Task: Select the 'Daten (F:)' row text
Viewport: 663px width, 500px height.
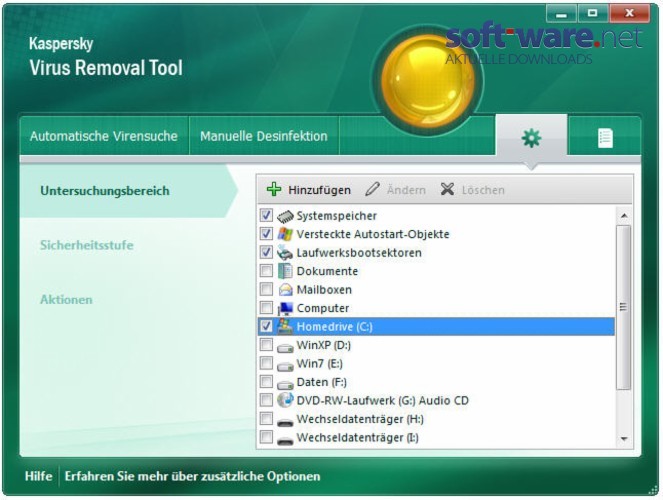Action: pyautogui.click(x=322, y=382)
